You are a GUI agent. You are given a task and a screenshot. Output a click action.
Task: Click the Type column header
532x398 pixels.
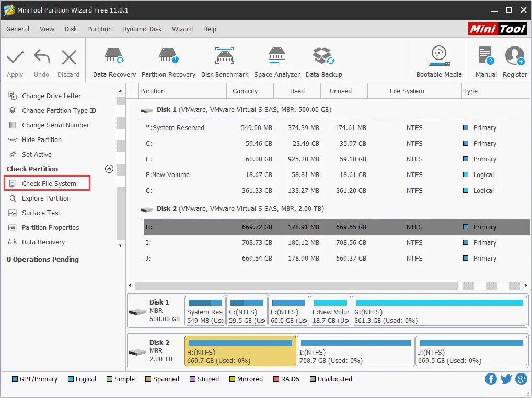(x=496, y=91)
